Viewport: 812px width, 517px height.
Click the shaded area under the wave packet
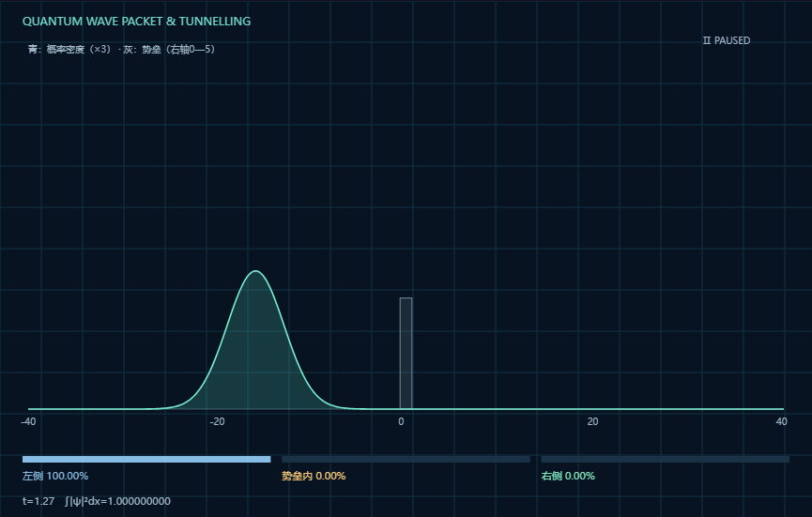click(256, 362)
